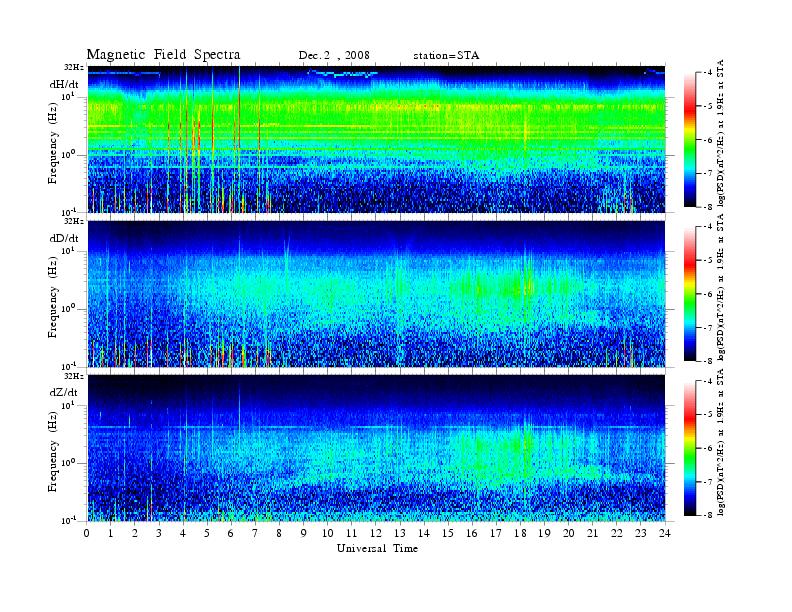Click hour tick label "10" on the time axis
This screenshot has height=612, width=792.
[x=328, y=533]
